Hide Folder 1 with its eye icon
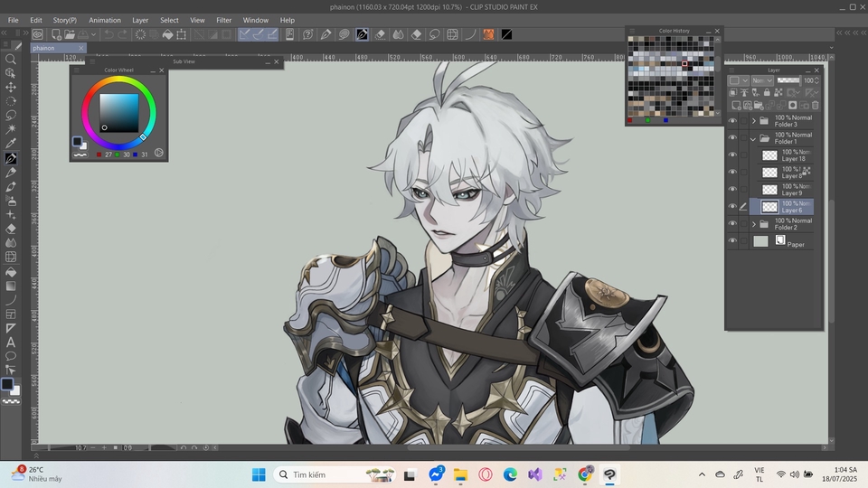The image size is (868, 488). coord(732,137)
